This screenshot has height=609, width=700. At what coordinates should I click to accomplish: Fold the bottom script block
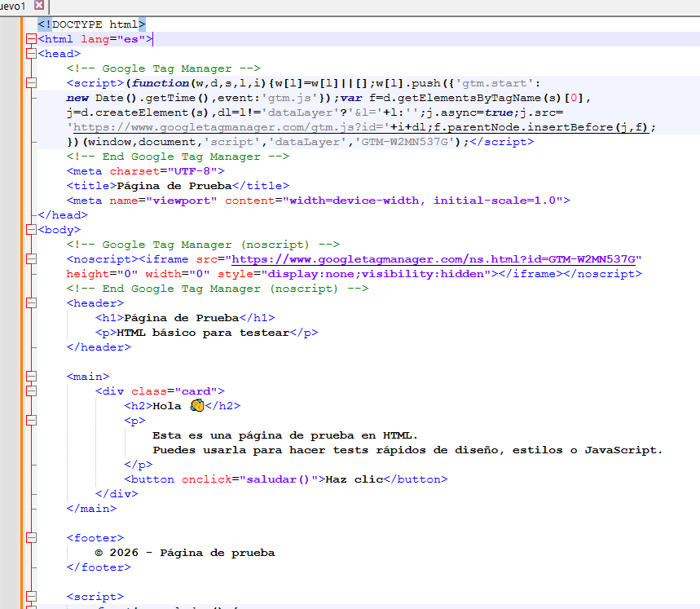click(x=32, y=597)
